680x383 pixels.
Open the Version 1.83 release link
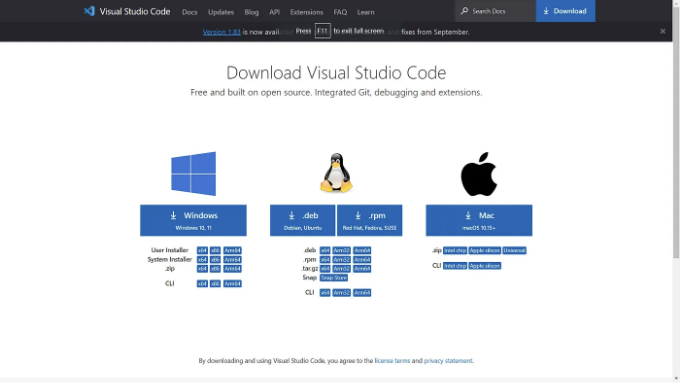point(222,32)
